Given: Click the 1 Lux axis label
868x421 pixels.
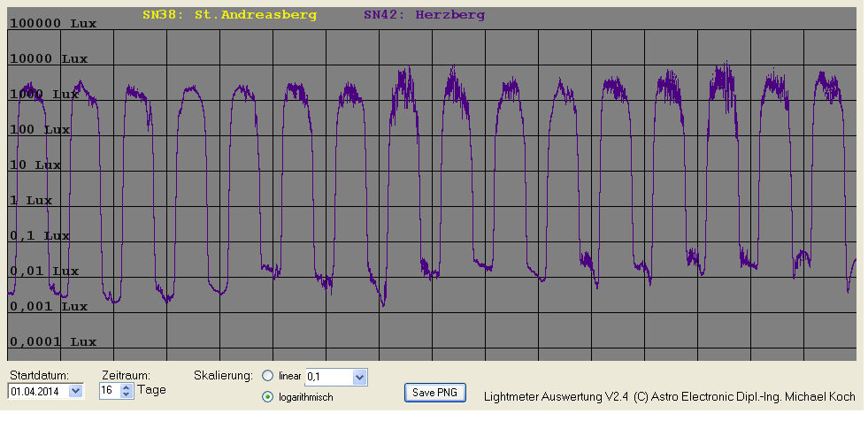Looking at the screenshot, I should click(x=31, y=200).
